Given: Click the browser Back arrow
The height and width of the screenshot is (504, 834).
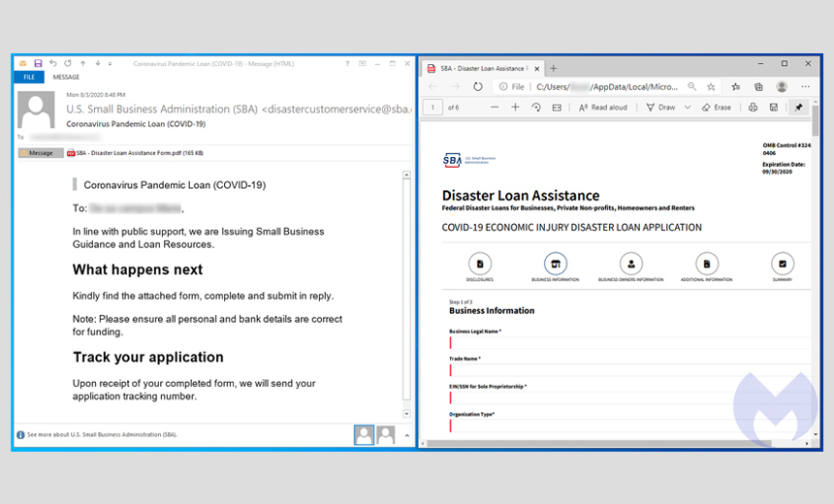Looking at the screenshot, I should [x=433, y=86].
